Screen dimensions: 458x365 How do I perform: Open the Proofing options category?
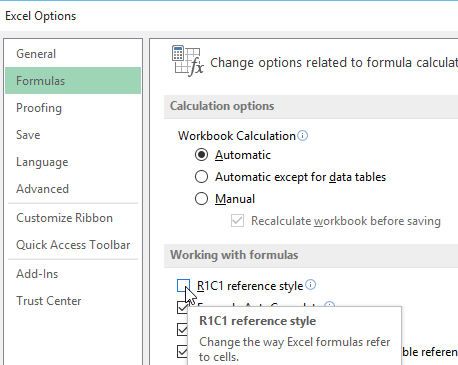coord(73,108)
